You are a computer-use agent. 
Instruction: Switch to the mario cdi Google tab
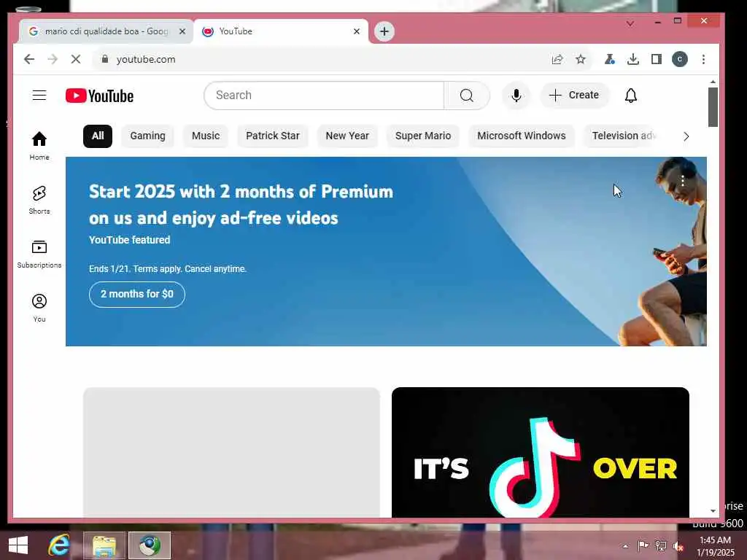(x=106, y=31)
